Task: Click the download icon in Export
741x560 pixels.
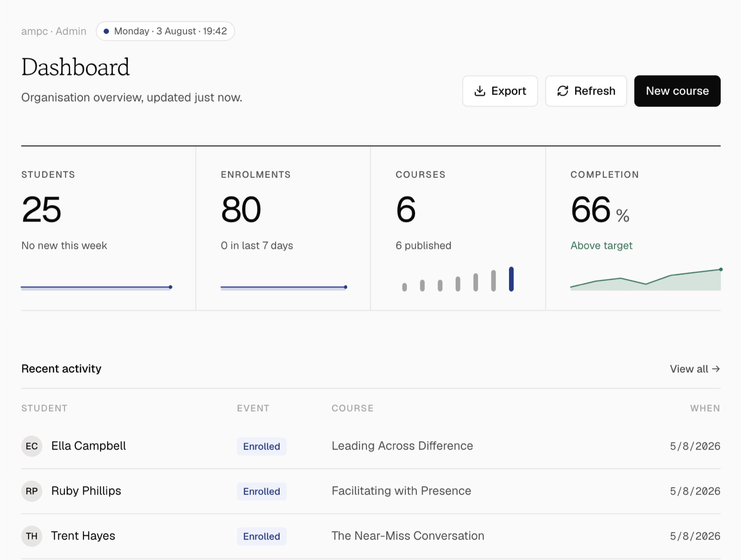Action: click(x=480, y=91)
